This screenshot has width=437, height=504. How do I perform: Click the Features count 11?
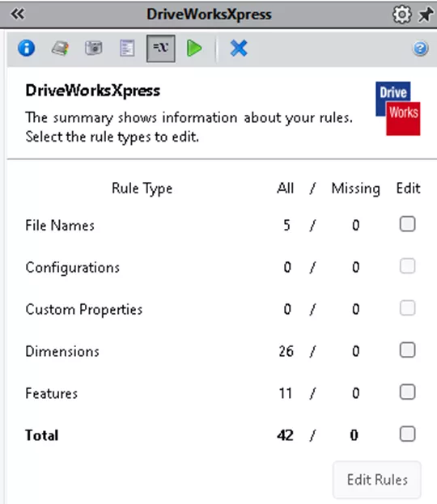pyautogui.click(x=286, y=393)
